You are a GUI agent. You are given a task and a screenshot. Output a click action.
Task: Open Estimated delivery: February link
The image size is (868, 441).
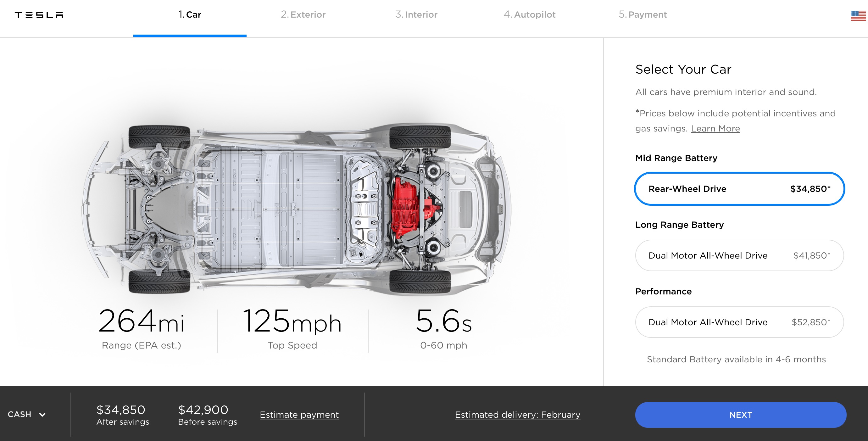(x=517, y=415)
